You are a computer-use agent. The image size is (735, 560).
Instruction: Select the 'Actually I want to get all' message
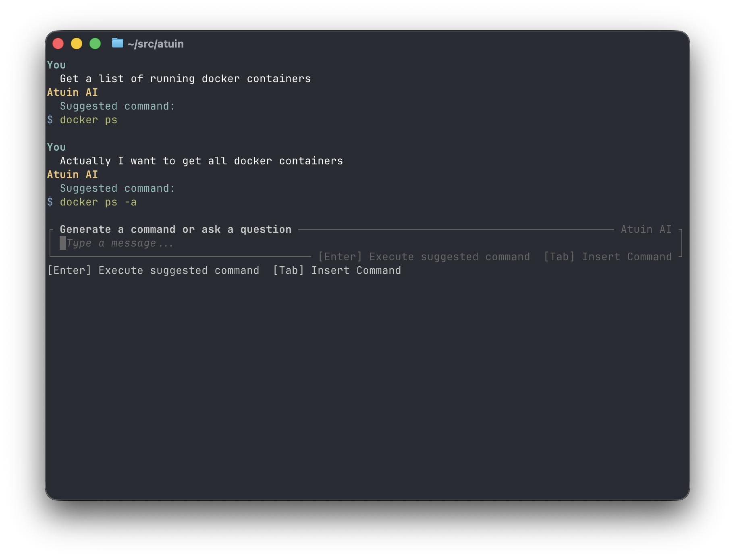pos(201,161)
